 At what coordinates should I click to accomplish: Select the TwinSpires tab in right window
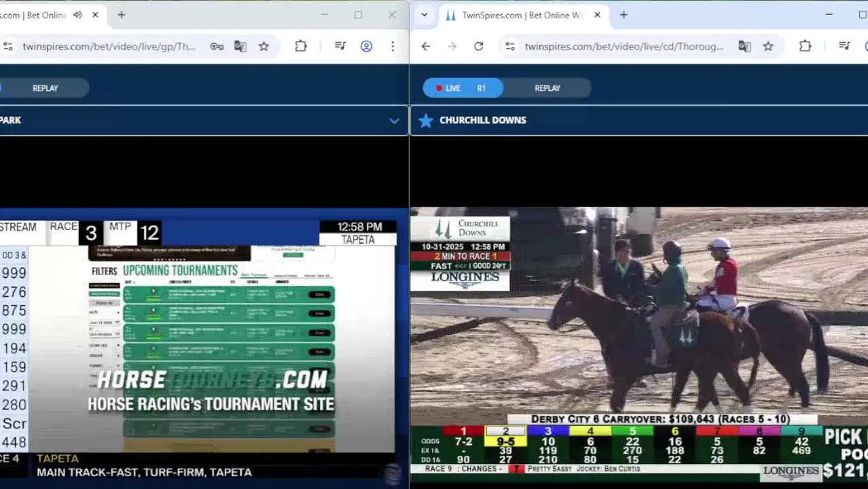pos(522,15)
